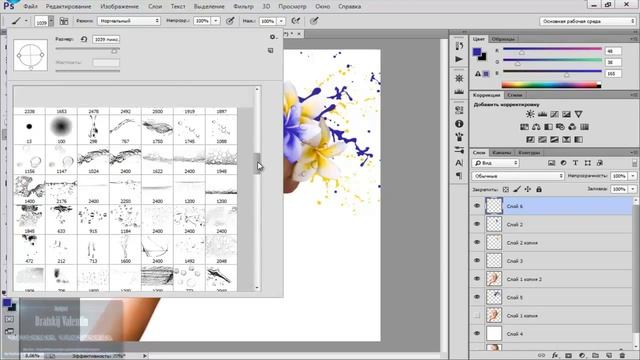This screenshot has width=640, height=360.
Task: Open layer blend mode Обычные dropdown
Action: pos(518,176)
